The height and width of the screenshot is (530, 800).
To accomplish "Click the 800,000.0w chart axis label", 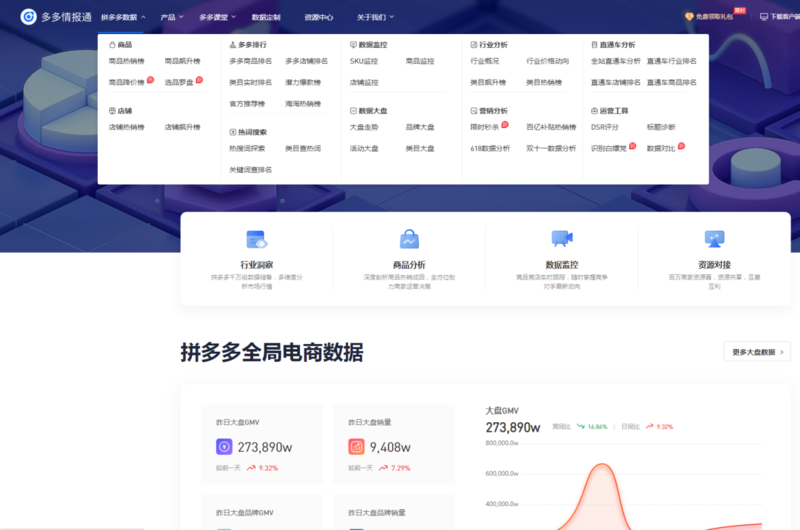I will [502, 443].
